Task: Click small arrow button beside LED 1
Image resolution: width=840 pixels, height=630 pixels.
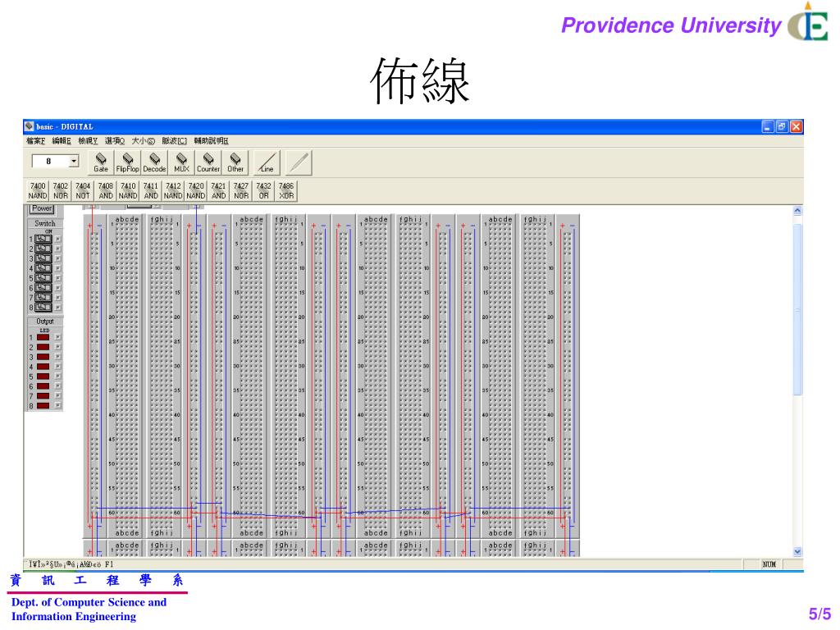Action: coord(58,337)
